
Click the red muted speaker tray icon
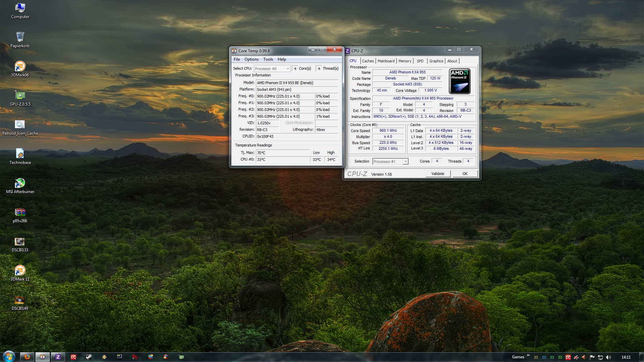[584, 357]
